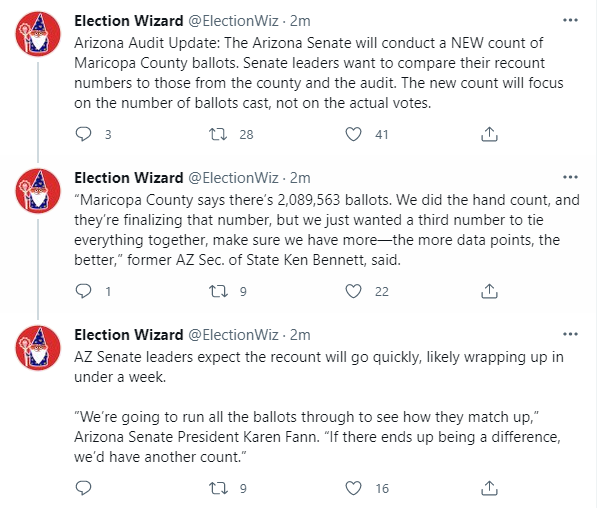
Task: Like the Karen Fann quote tweet
Action: coord(353,488)
